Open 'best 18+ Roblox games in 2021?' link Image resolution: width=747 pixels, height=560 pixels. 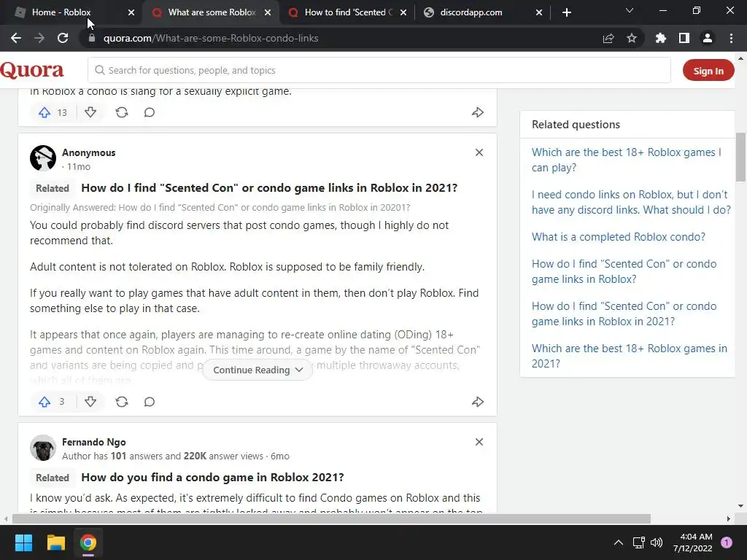coord(630,356)
